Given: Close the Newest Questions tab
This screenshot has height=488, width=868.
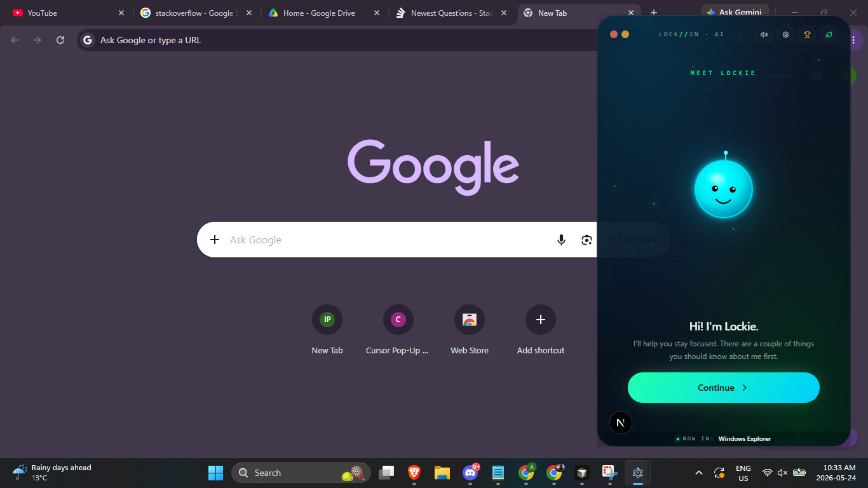Looking at the screenshot, I should 504,13.
